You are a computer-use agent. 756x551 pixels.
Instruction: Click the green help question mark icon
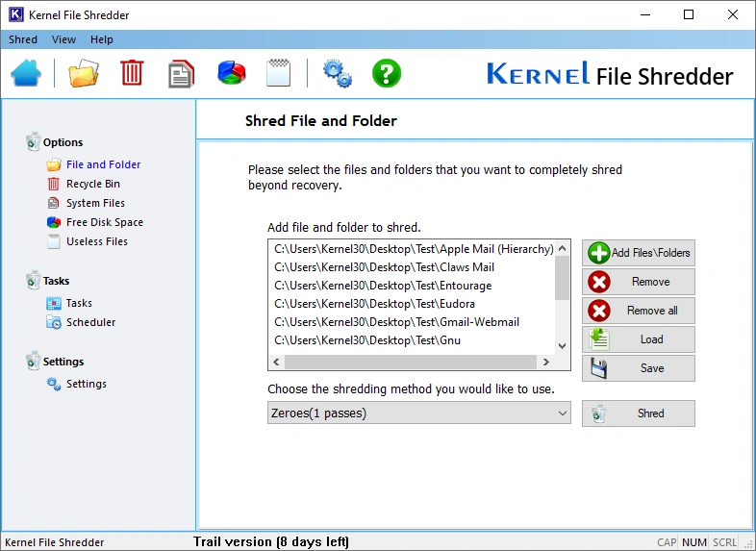[387, 73]
